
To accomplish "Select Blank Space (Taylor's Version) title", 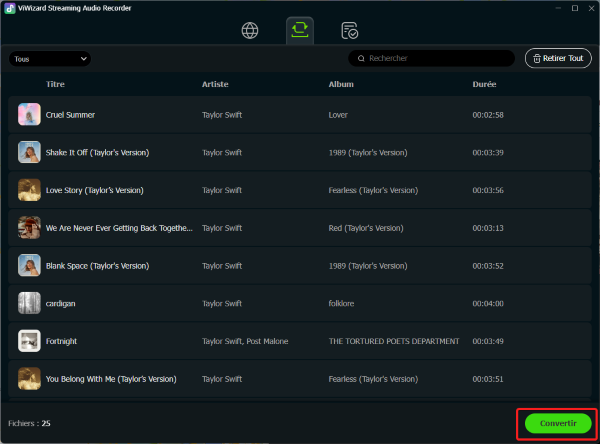I will pos(98,266).
